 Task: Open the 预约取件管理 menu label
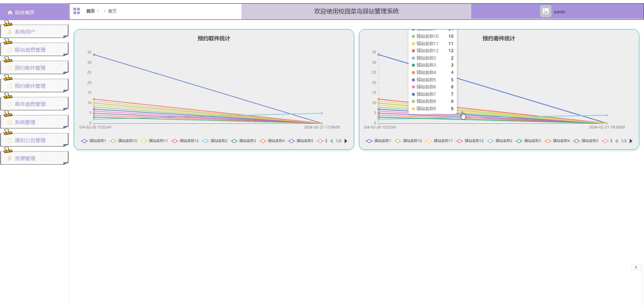[30, 68]
